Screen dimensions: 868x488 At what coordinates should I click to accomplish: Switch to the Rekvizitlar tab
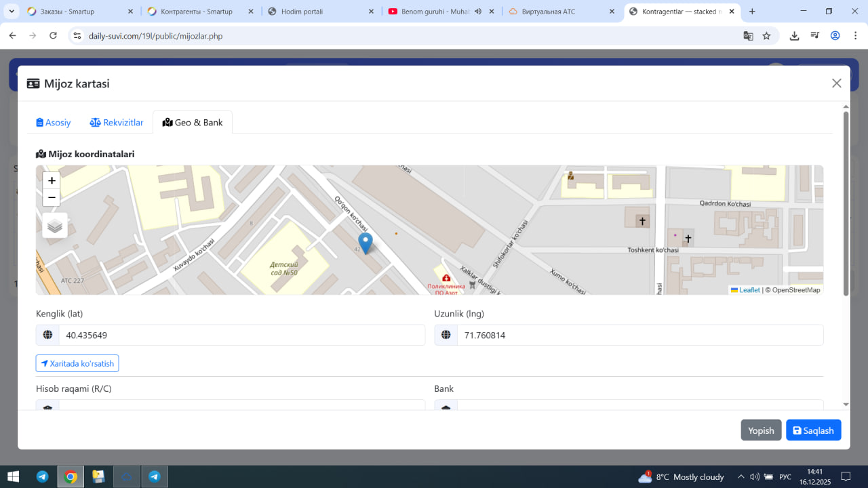pyautogui.click(x=117, y=123)
